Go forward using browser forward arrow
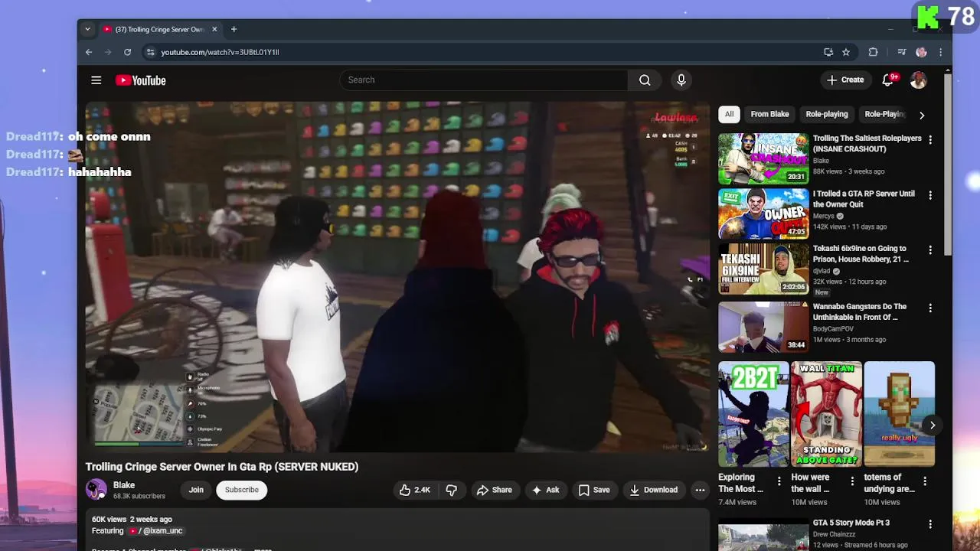 (x=108, y=52)
